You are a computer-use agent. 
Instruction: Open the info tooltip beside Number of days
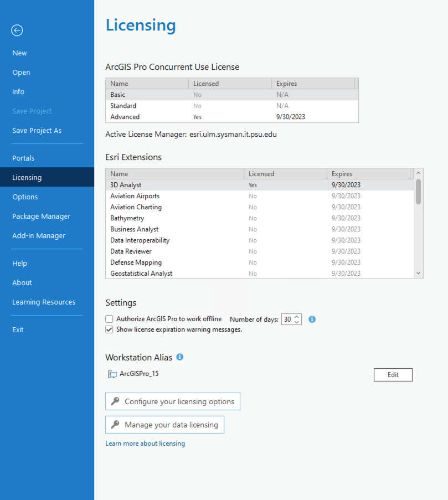(x=312, y=319)
